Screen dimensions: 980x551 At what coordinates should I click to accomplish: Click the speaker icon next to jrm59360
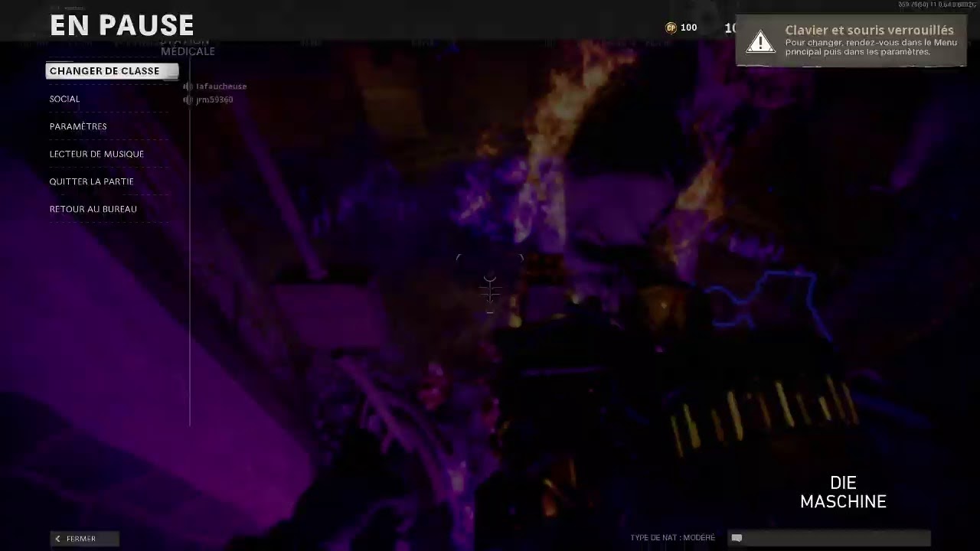click(188, 99)
